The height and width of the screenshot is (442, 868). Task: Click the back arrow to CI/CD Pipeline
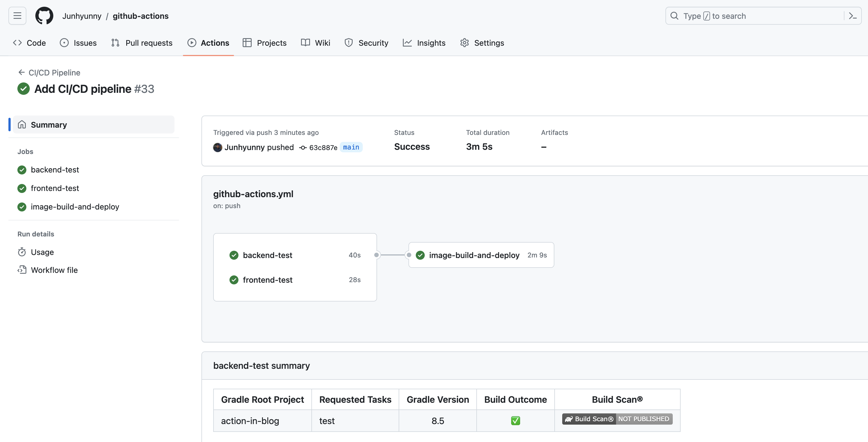point(22,72)
